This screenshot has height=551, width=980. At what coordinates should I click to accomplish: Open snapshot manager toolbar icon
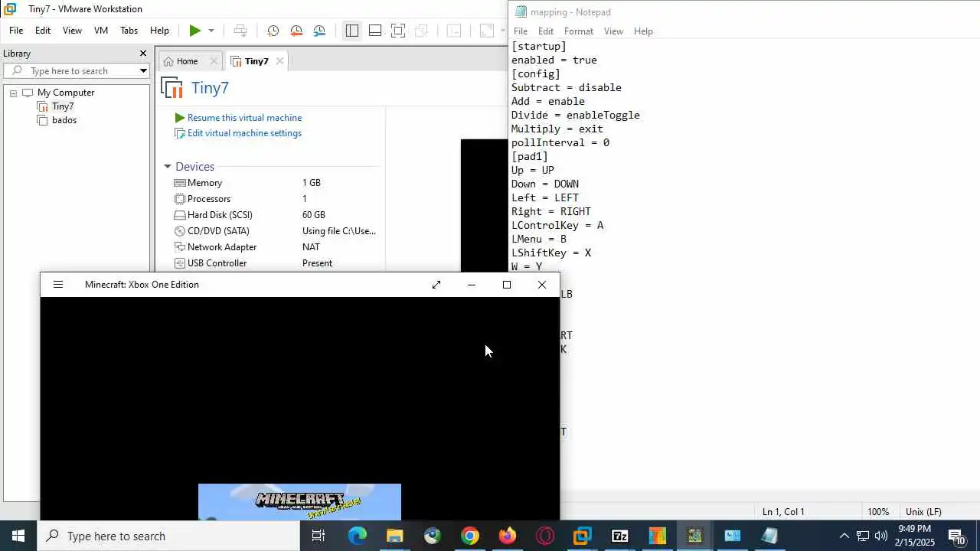pyautogui.click(x=319, y=31)
